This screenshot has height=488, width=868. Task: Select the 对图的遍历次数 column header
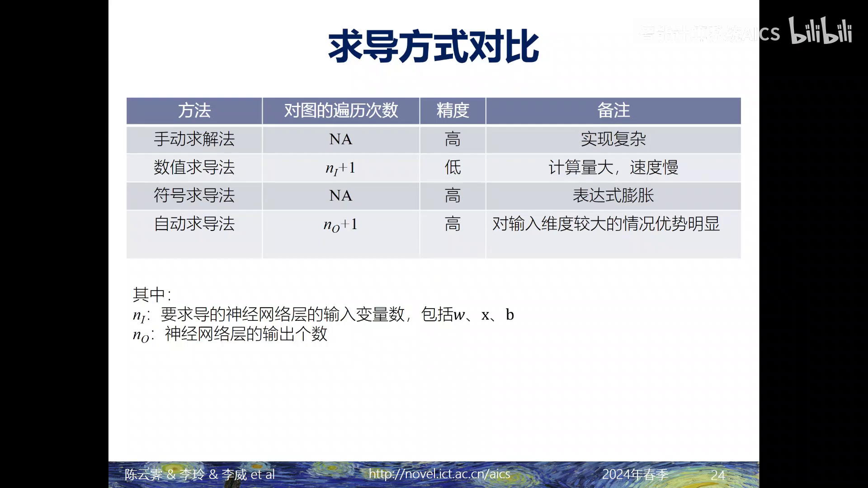coord(341,111)
